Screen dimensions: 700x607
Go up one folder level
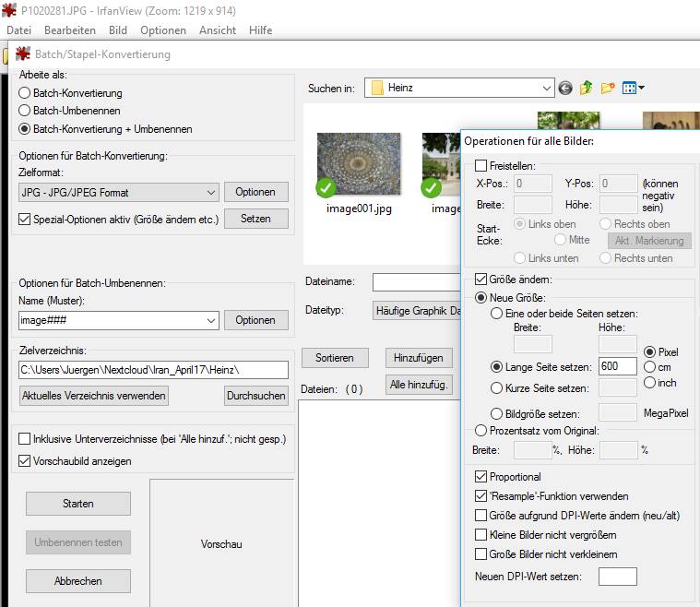point(587,89)
